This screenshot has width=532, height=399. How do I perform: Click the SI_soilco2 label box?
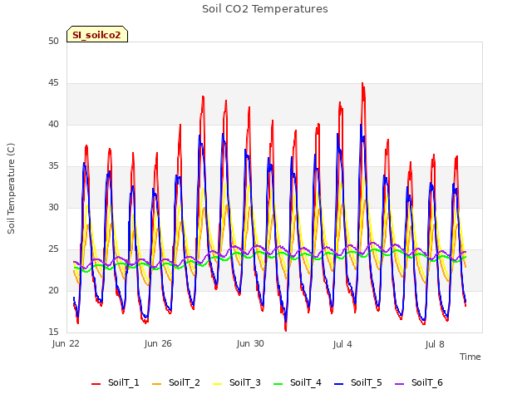[x=97, y=34]
